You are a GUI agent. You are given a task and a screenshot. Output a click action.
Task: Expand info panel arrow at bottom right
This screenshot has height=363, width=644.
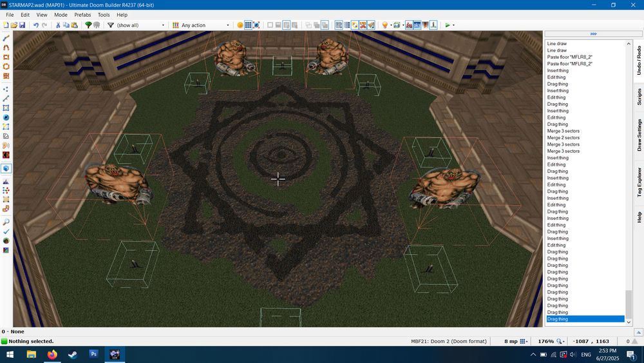638,332
